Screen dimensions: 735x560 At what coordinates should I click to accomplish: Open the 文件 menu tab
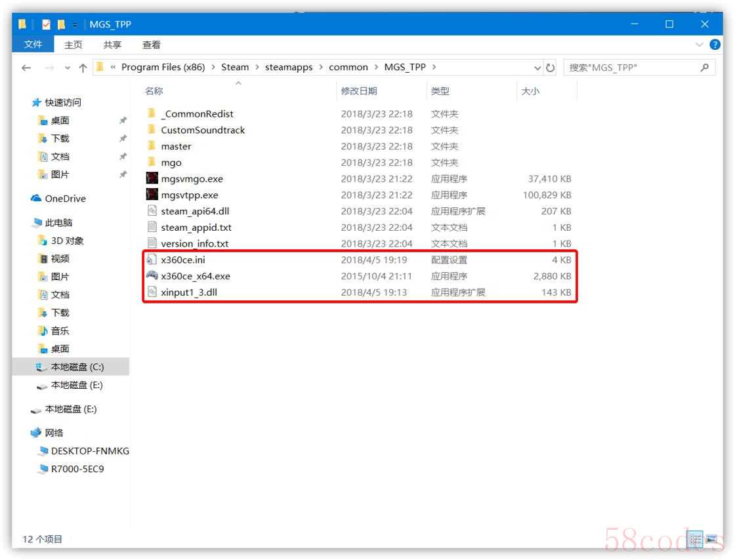tap(33, 45)
